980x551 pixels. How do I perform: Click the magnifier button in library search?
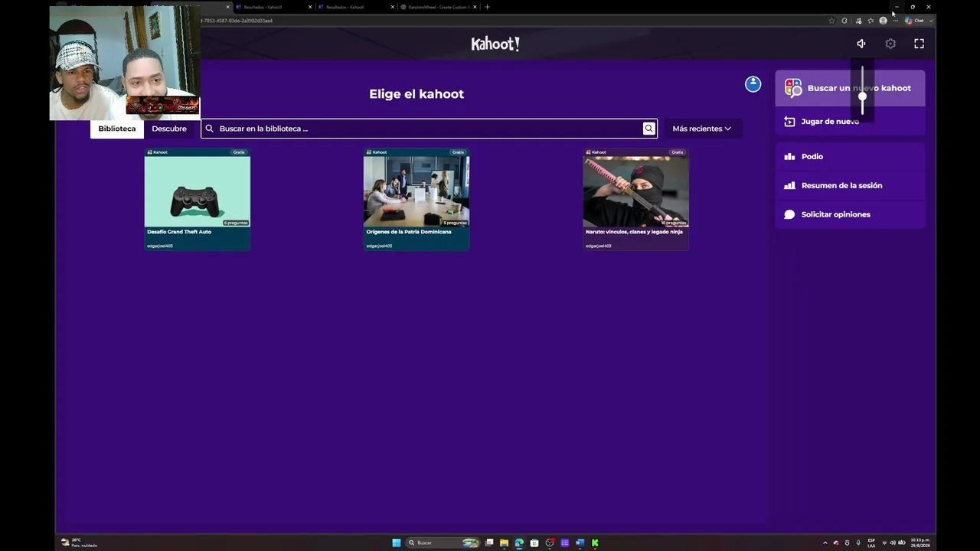click(x=648, y=129)
